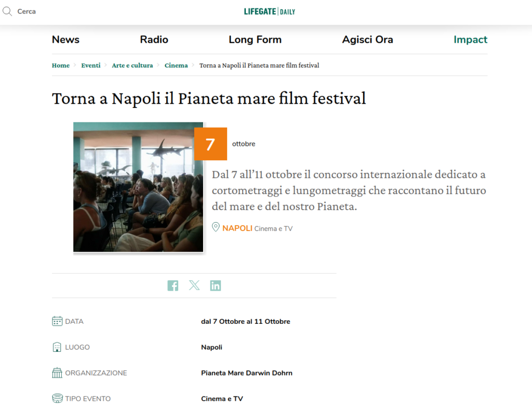Open the LifeGate Daily logo homepage
Screen dimensions: 532x410
pyautogui.click(x=270, y=11)
